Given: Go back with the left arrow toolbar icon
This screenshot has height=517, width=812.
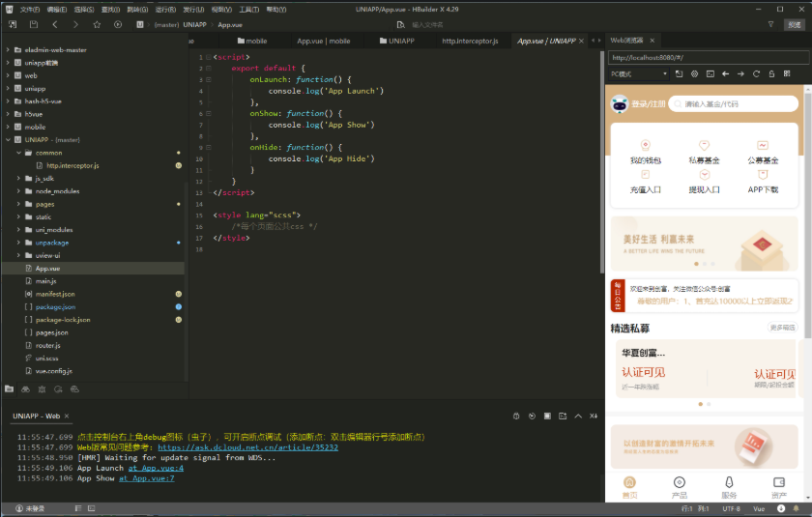Looking at the screenshot, I should pyautogui.click(x=55, y=24).
